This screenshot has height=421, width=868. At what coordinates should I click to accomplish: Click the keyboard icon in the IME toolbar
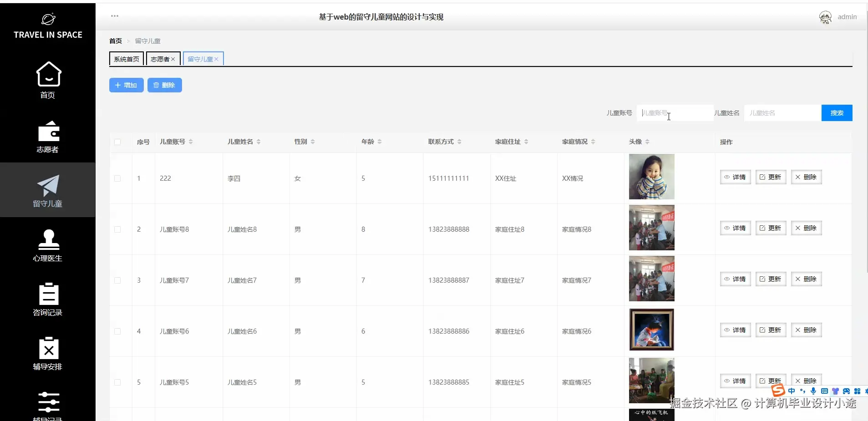(x=824, y=391)
